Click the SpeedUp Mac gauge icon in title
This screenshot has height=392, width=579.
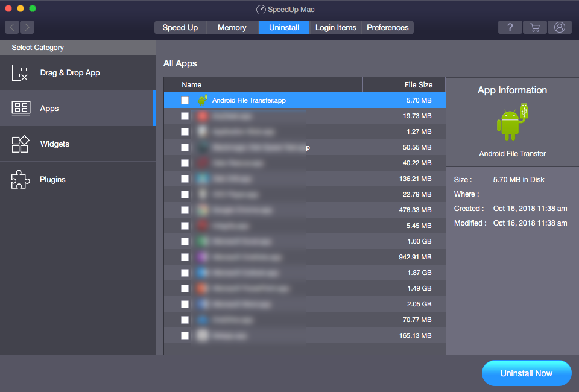coord(261,10)
